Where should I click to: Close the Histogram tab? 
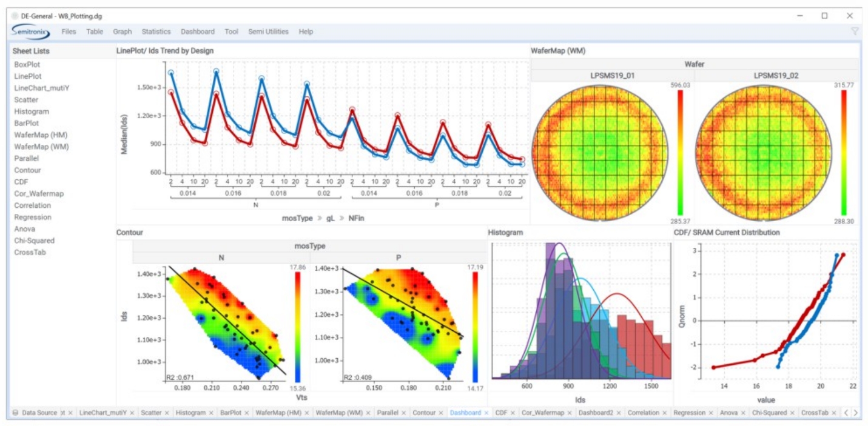(211, 413)
